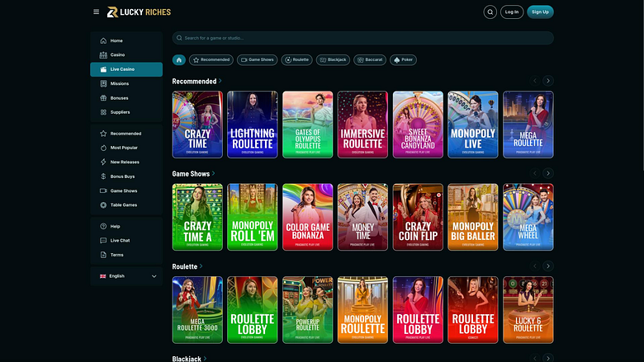Click the Recommended star icon in sidebar

coord(103,134)
